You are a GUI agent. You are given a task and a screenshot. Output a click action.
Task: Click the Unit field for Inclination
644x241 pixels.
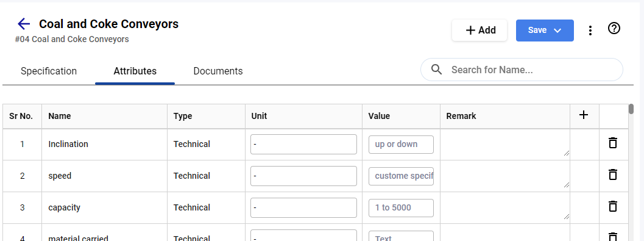303,145
